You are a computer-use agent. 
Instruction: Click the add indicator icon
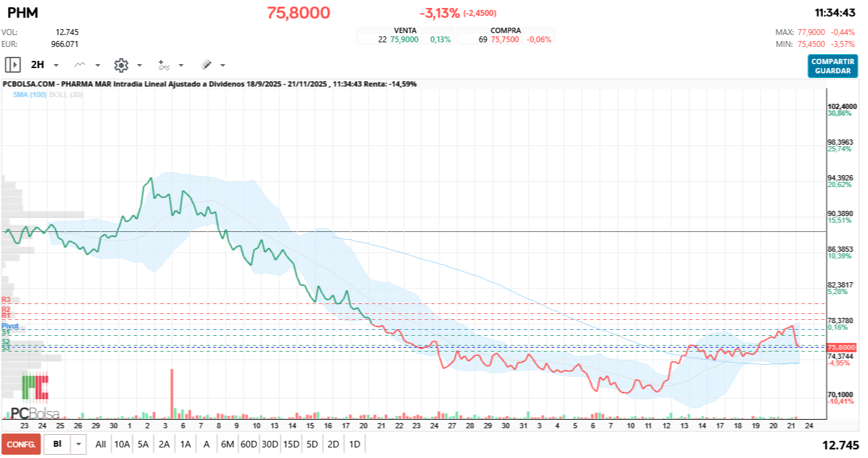coord(165,65)
